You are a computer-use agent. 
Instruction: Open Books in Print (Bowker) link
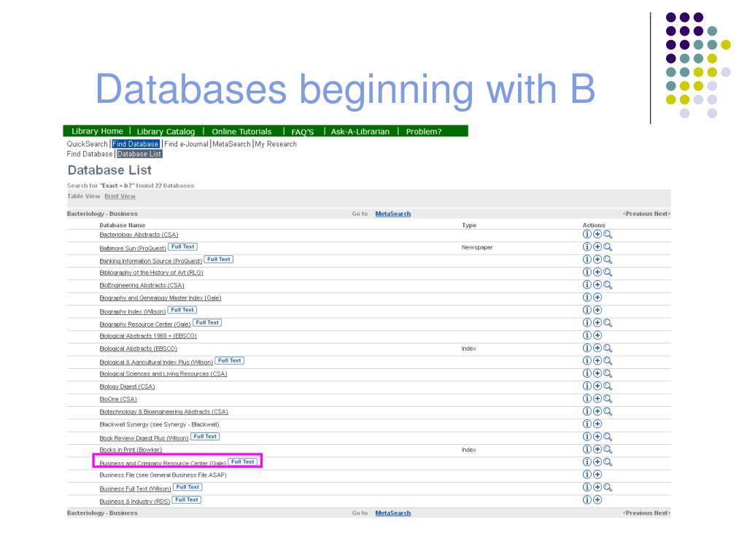coord(131,450)
